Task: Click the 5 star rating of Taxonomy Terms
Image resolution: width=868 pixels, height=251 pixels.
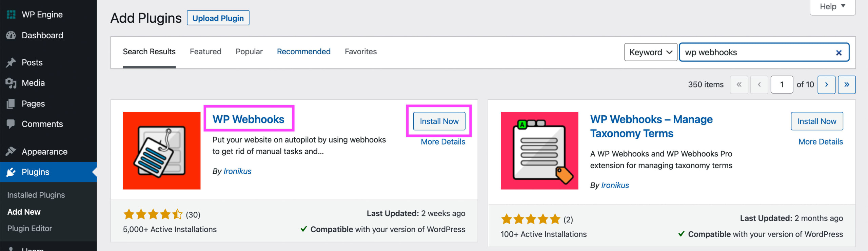Action: click(x=531, y=219)
